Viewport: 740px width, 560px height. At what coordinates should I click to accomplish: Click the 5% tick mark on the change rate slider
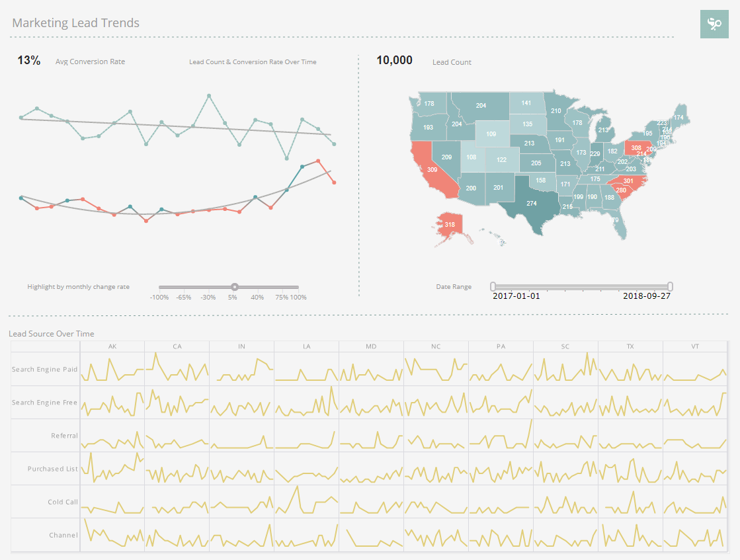coord(233,297)
